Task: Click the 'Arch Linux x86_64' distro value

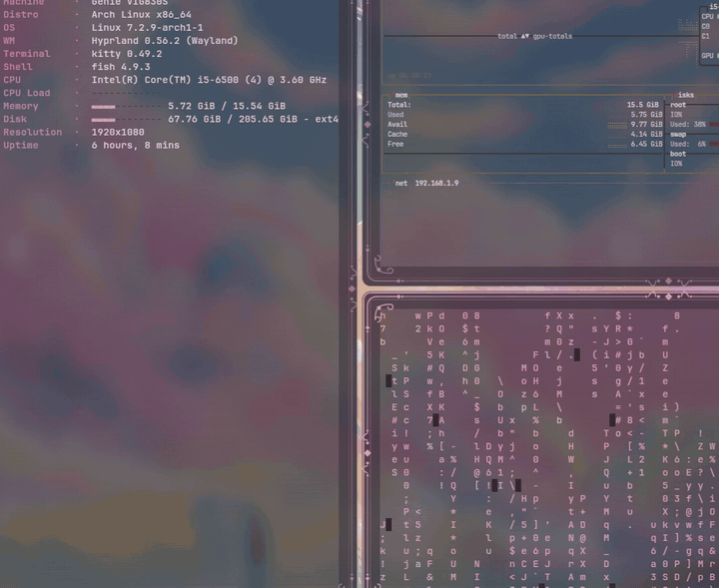Action: click(x=141, y=15)
